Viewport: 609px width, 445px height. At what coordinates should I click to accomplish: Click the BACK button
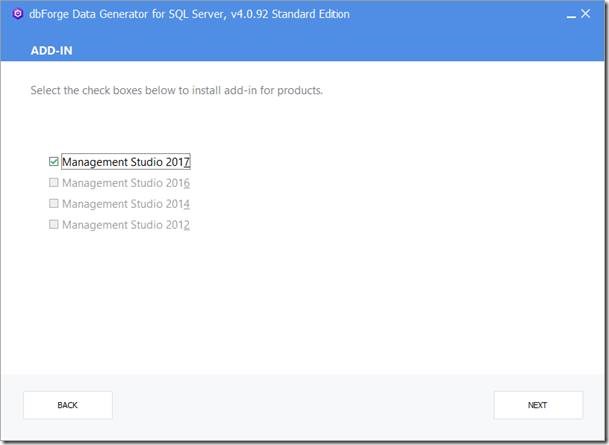[x=68, y=405]
